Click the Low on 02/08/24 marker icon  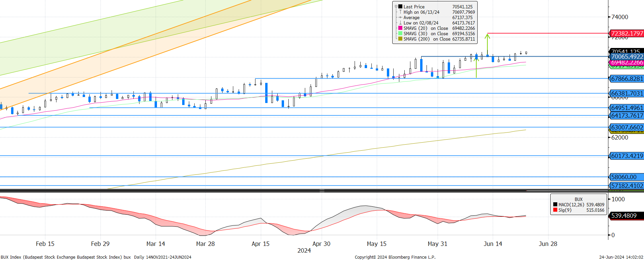point(400,23)
